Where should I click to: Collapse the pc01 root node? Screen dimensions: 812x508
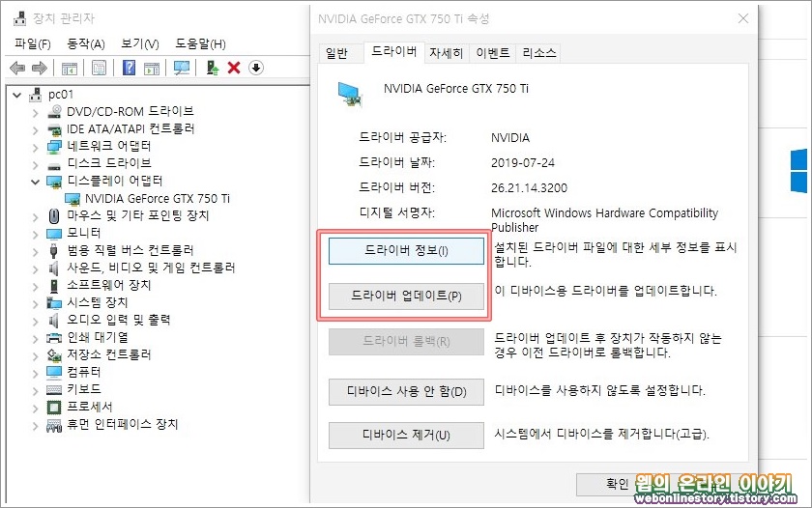tap(17, 96)
